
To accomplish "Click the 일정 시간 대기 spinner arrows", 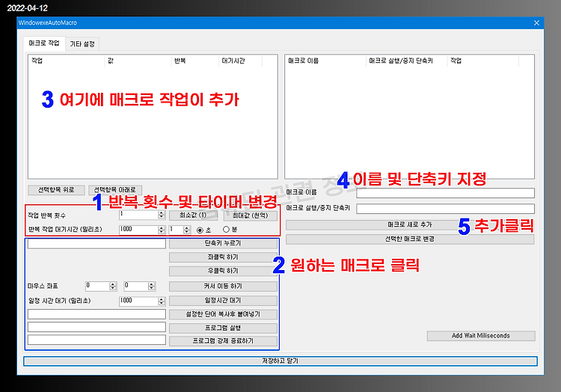I will tap(162, 301).
